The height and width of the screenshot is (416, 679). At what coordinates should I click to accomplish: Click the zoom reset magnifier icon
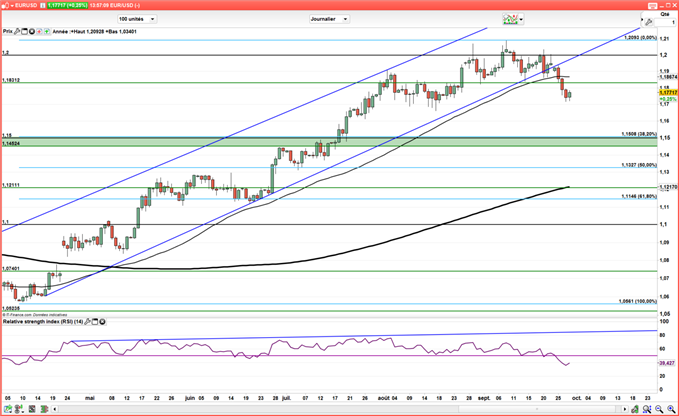click(647, 409)
